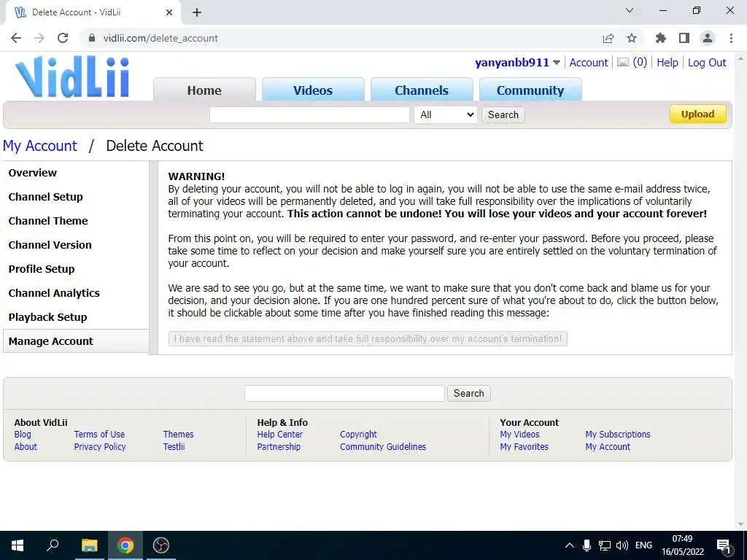Viewport: 747px width, 560px height.
Task: Click the Account link in header
Action: (589, 63)
